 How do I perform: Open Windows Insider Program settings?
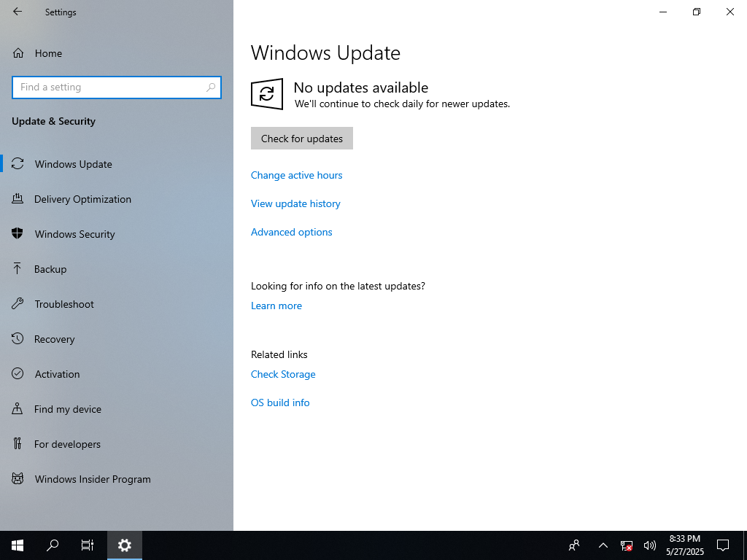117,479
